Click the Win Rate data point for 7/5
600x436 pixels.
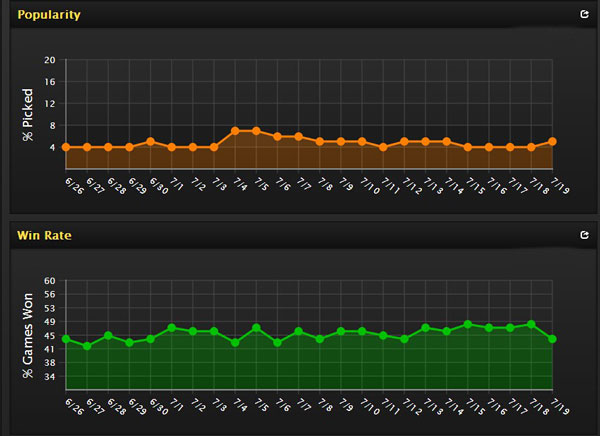pos(256,327)
